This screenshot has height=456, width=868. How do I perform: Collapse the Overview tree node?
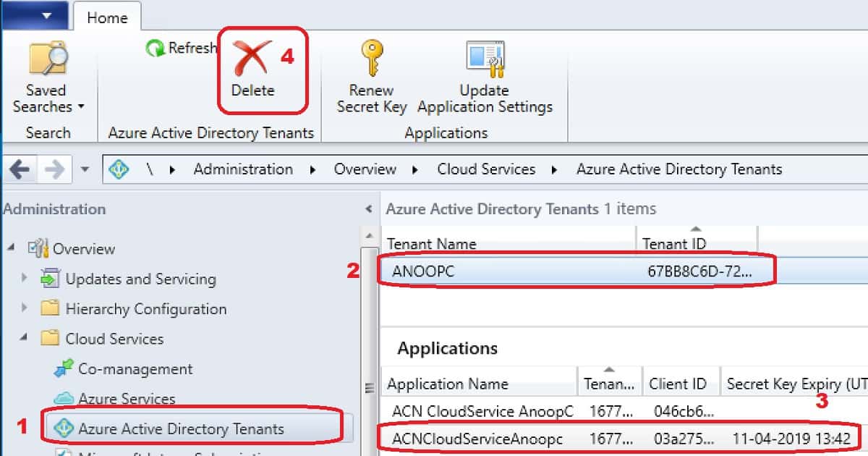[12, 248]
